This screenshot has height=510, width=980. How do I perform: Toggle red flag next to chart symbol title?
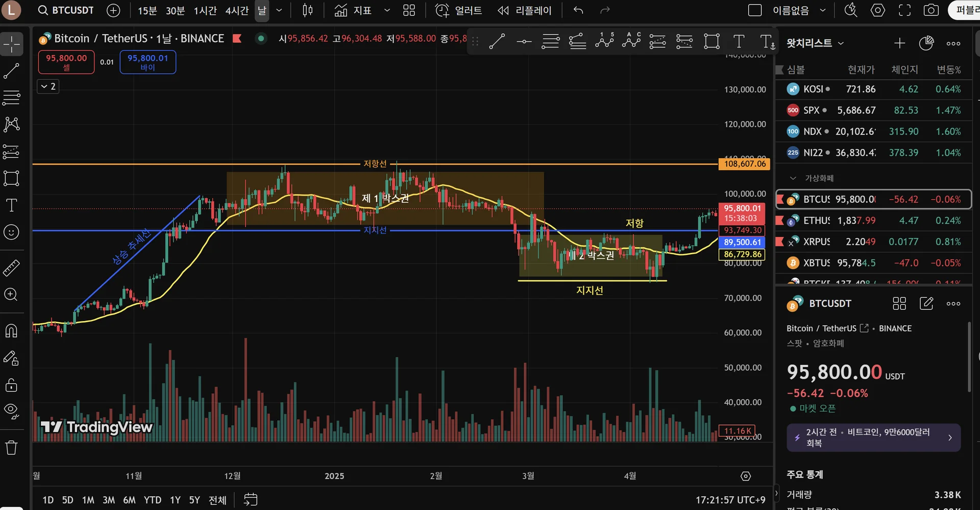point(237,38)
